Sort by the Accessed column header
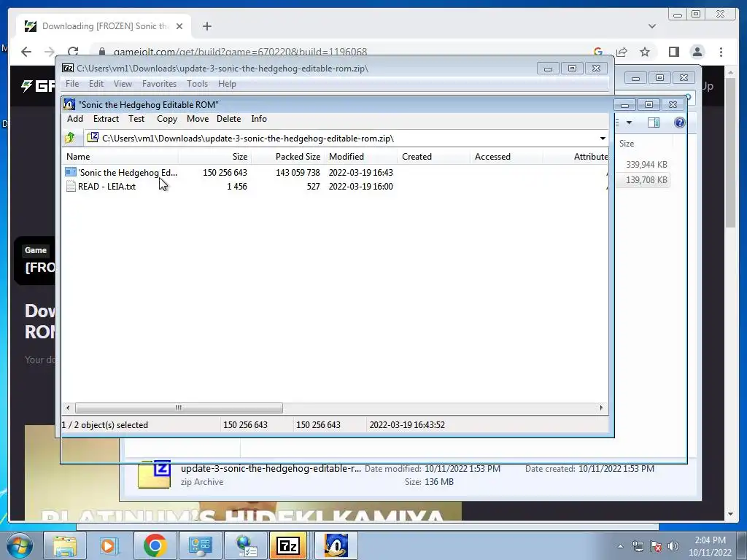This screenshot has width=747, height=560. (x=506, y=157)
